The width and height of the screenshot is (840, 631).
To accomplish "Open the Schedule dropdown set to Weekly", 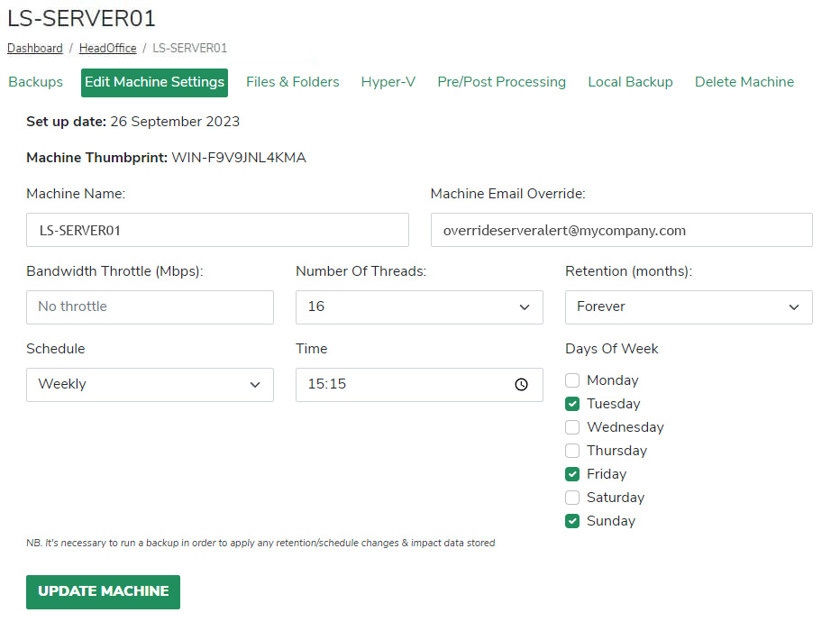I will (150, 385).
